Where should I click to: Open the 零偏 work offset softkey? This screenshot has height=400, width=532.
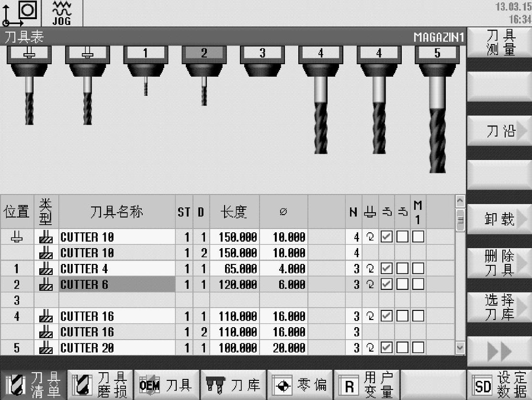point(300,385)
